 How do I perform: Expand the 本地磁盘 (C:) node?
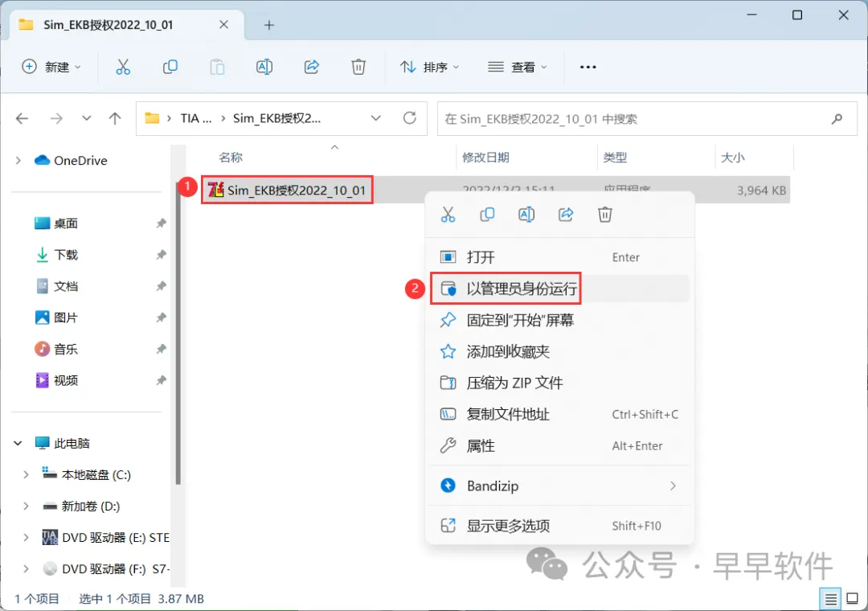(x=26, y=474)
